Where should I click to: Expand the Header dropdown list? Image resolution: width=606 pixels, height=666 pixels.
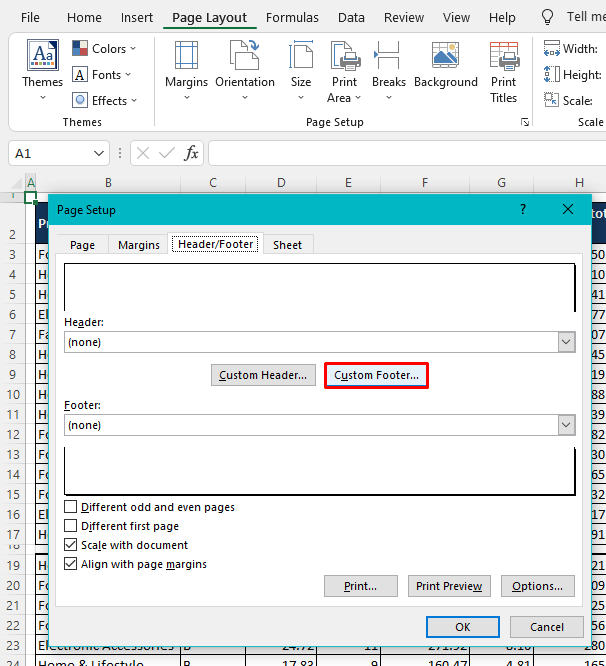(x=567, y=342)
